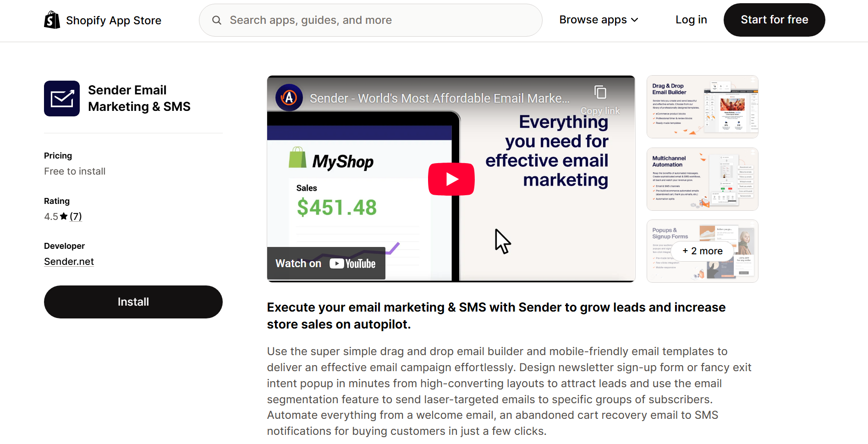Click the star icon next to the rating
This screenshot has height=444, width=868.
coord(63,216)
